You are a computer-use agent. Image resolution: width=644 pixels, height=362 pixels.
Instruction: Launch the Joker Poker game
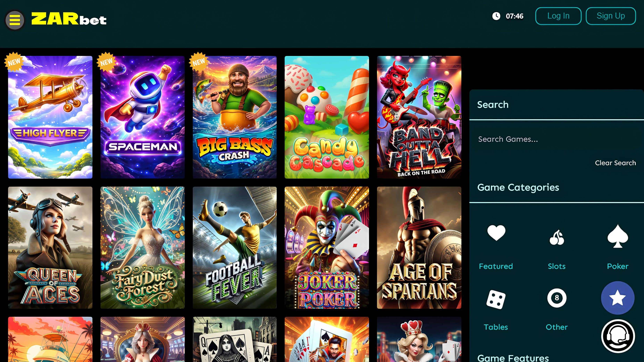327,248
